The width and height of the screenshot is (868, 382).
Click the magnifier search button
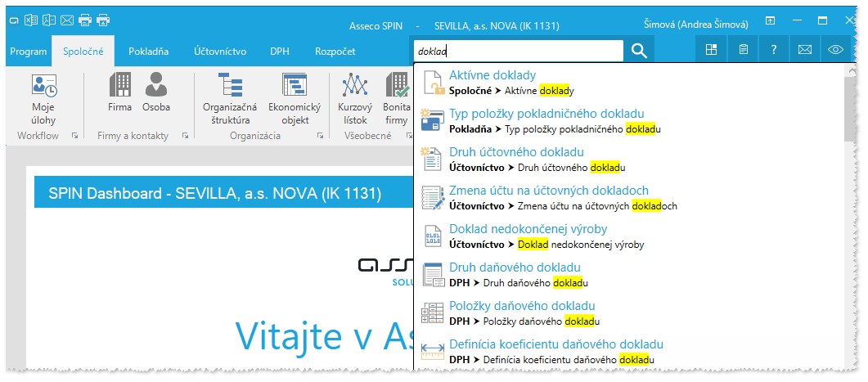[x=639, y=51]
